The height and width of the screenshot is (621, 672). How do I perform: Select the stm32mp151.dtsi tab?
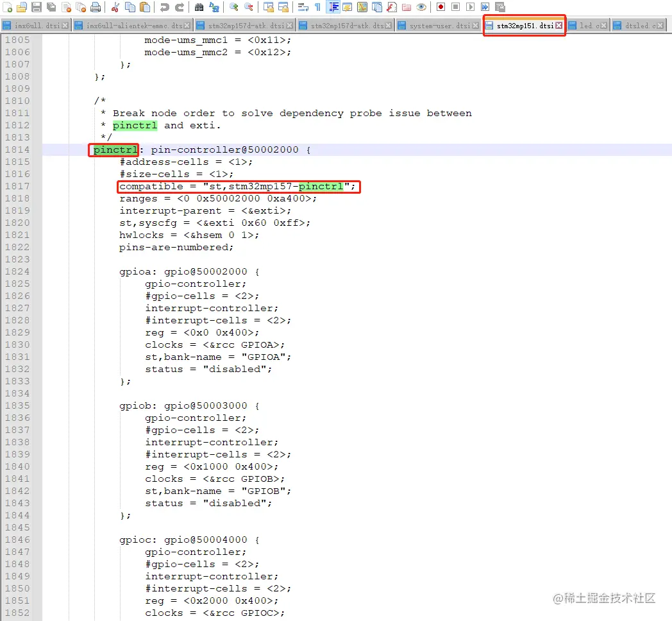[524, 26]
